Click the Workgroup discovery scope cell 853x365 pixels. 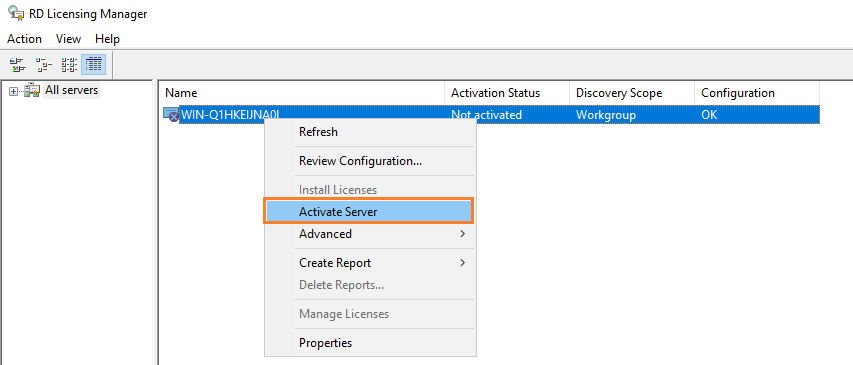coord(605,115)
